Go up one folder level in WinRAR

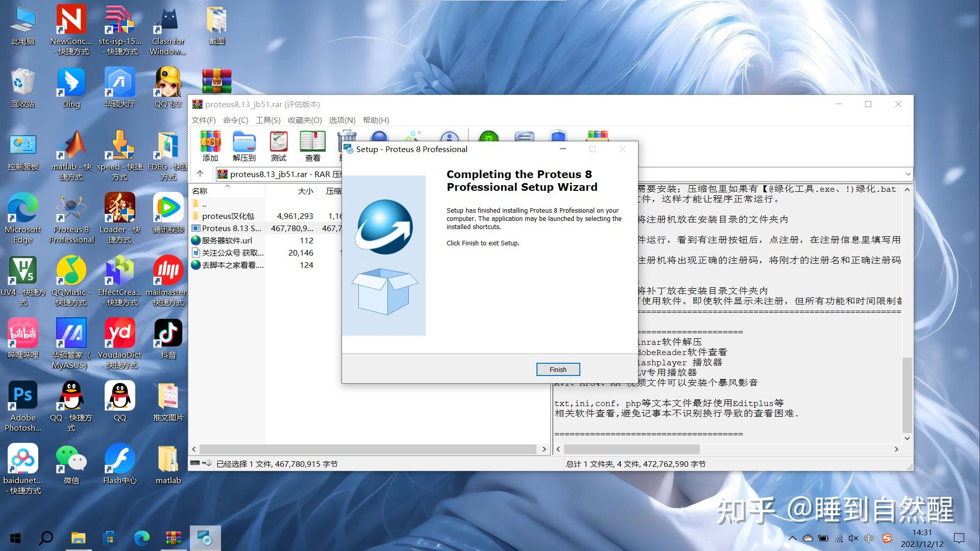[x=200, y=174]
